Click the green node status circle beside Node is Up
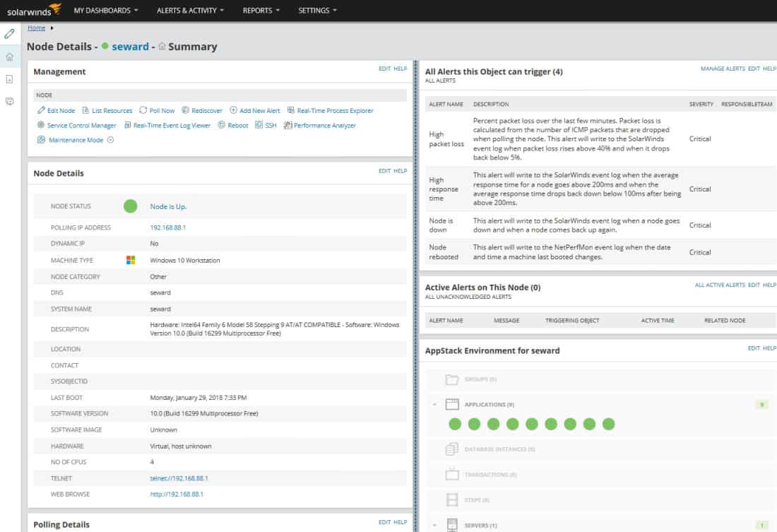 pyautogui.click(x=131, y=206)
